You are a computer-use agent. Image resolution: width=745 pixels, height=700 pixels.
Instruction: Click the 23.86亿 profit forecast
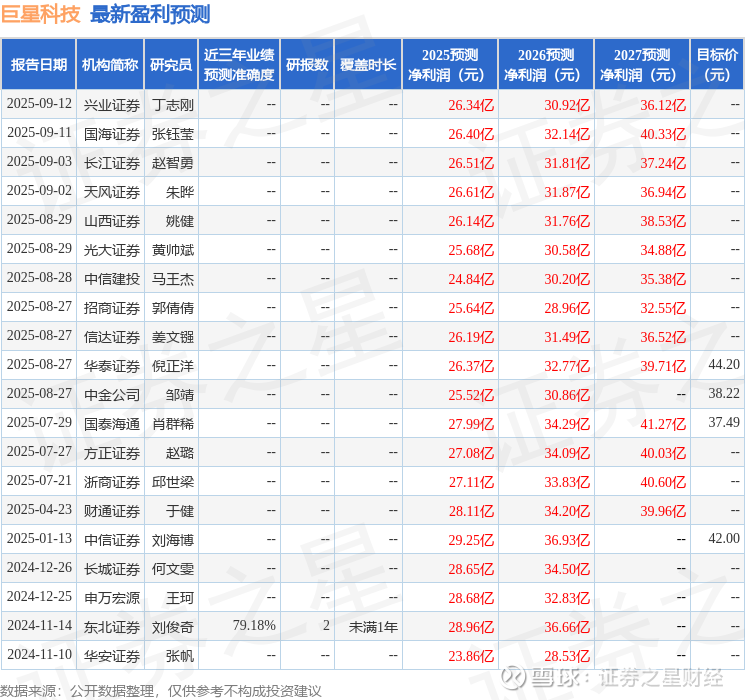(471, 656)
